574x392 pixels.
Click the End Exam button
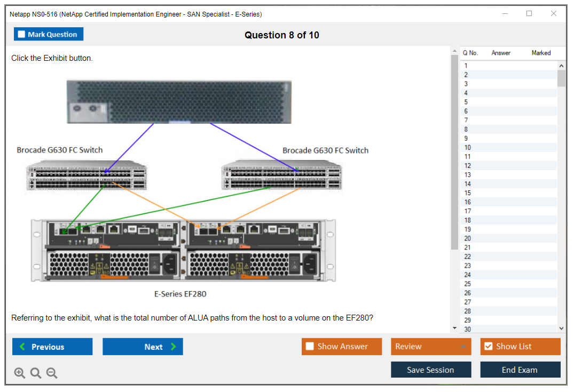tap(520, 370)
